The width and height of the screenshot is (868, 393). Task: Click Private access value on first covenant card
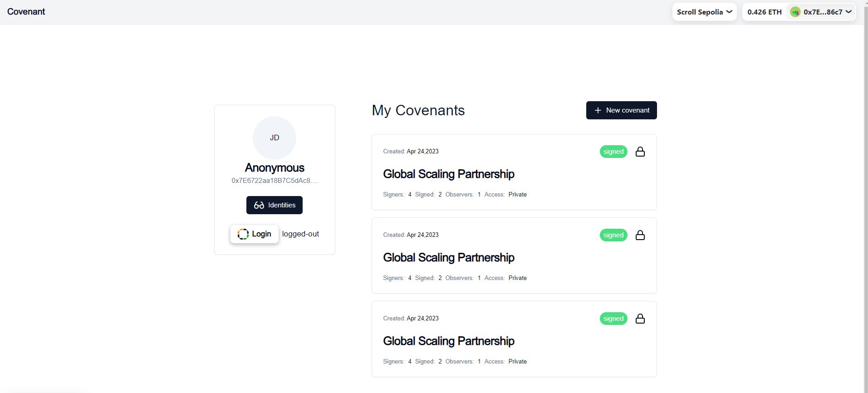click(518, 195)
